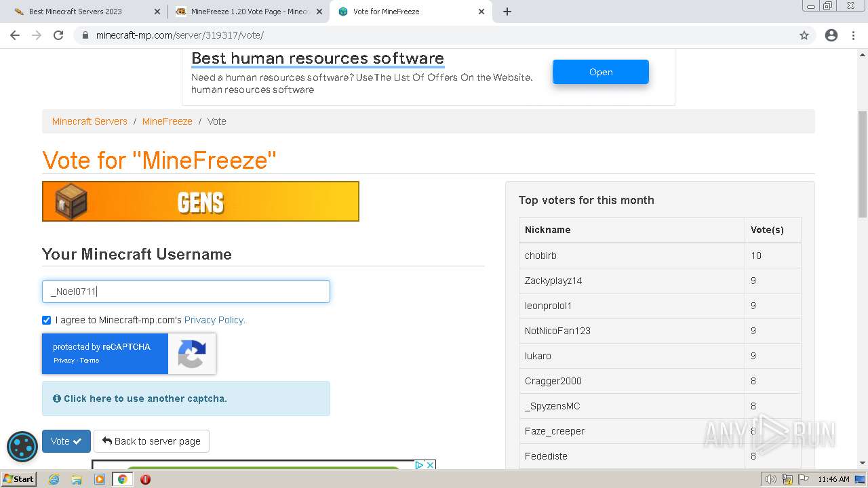The width and height of the screenshot is (868, 488).
Task: Select the Zackyplayz14 nickname cell
Action: click(x=632, y=281)
